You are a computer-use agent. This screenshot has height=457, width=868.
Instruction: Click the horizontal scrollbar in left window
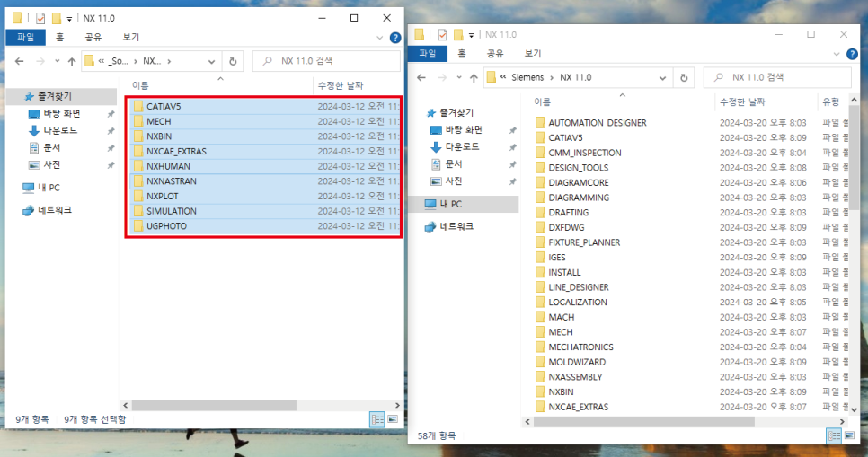click(214, 406)
